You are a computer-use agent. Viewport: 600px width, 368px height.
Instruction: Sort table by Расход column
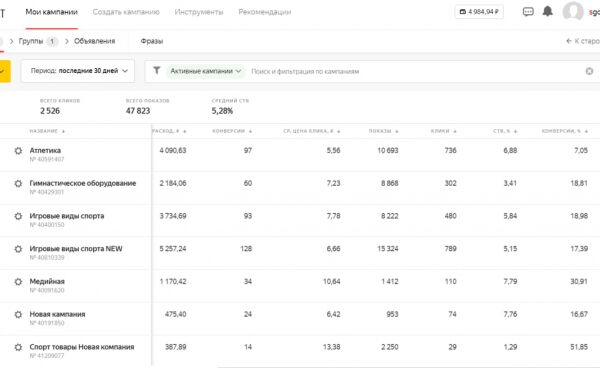click(x=169, y=131)
